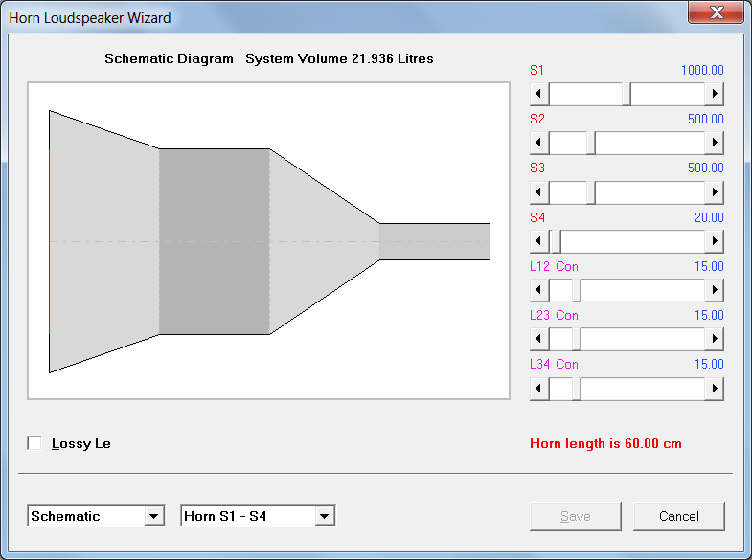Image resolution: width=752 pixels, height=560 pixels.
Task: Click the disabled Save button
Action: [x=576, y=516]
